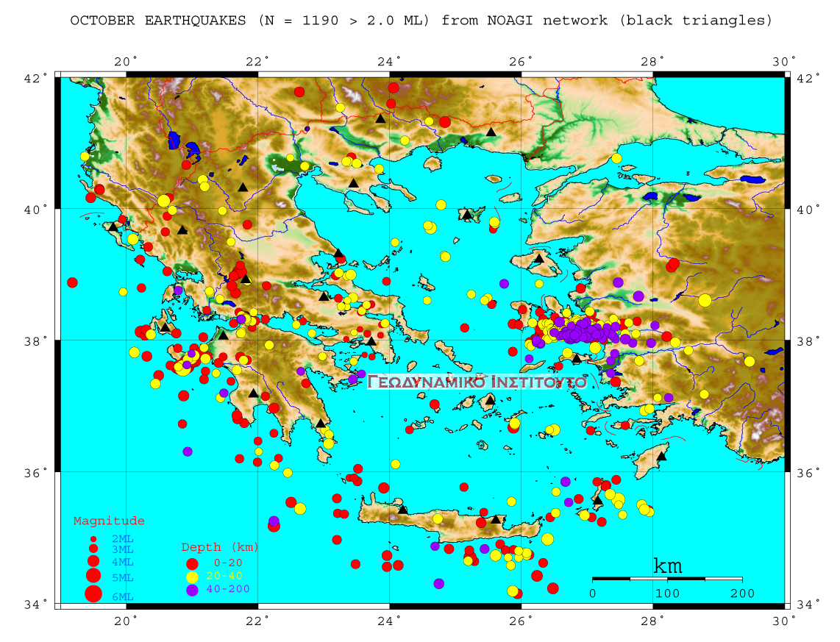Image resolution: width=840 pixels, height=642 pixels.
Task: Select the station triangle in western Crete
Action: 403,509
